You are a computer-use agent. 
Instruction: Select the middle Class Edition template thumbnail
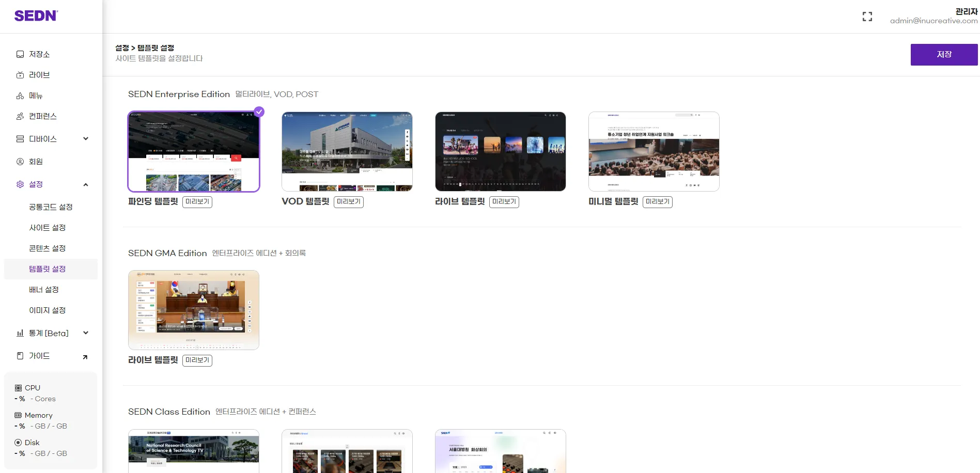coord(347,451)
